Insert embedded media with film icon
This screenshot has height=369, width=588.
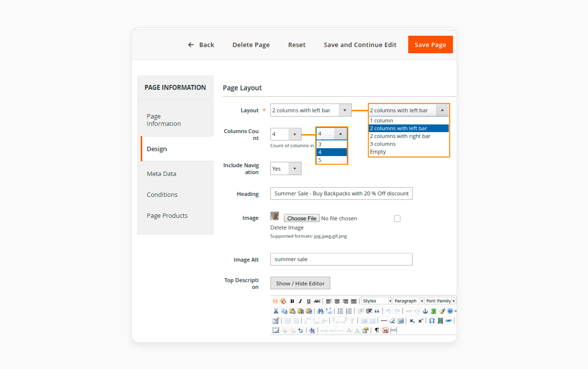pos(440,320)
